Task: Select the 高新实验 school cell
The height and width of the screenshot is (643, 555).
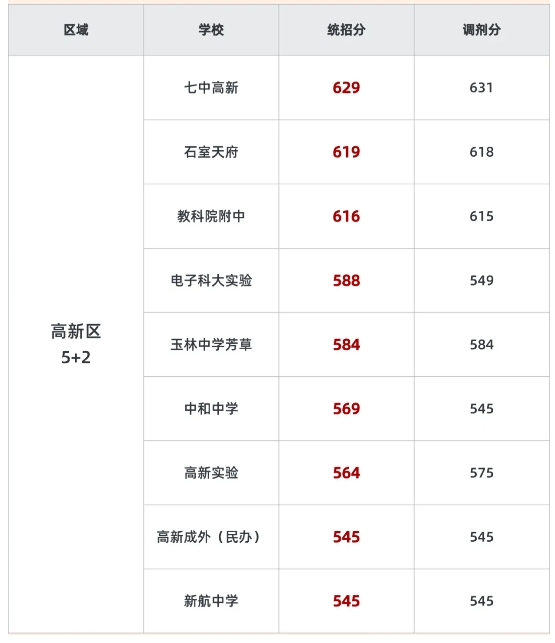Action: 211,473
